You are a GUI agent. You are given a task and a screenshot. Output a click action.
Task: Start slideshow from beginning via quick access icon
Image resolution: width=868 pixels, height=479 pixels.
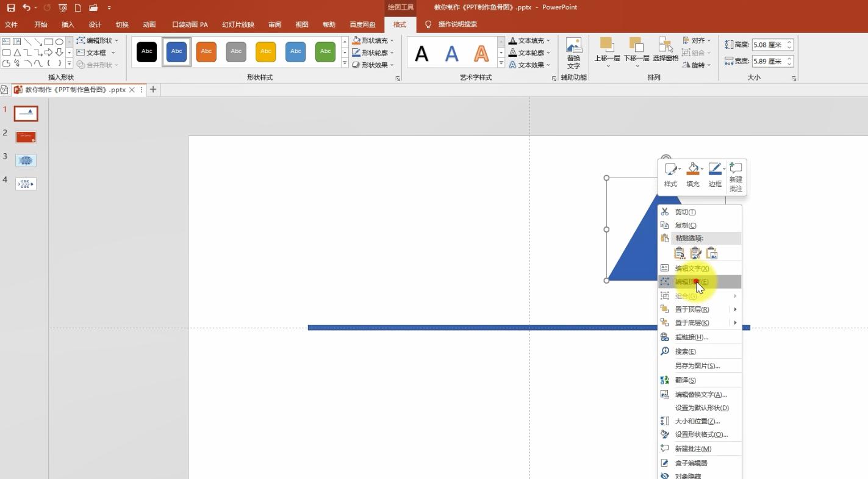point(63,8)
